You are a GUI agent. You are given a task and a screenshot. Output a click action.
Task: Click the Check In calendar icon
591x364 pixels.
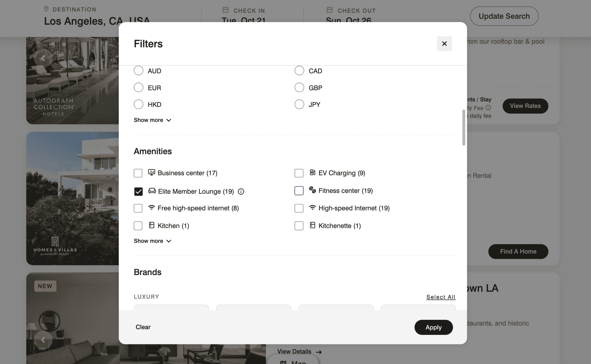point(225,10)
